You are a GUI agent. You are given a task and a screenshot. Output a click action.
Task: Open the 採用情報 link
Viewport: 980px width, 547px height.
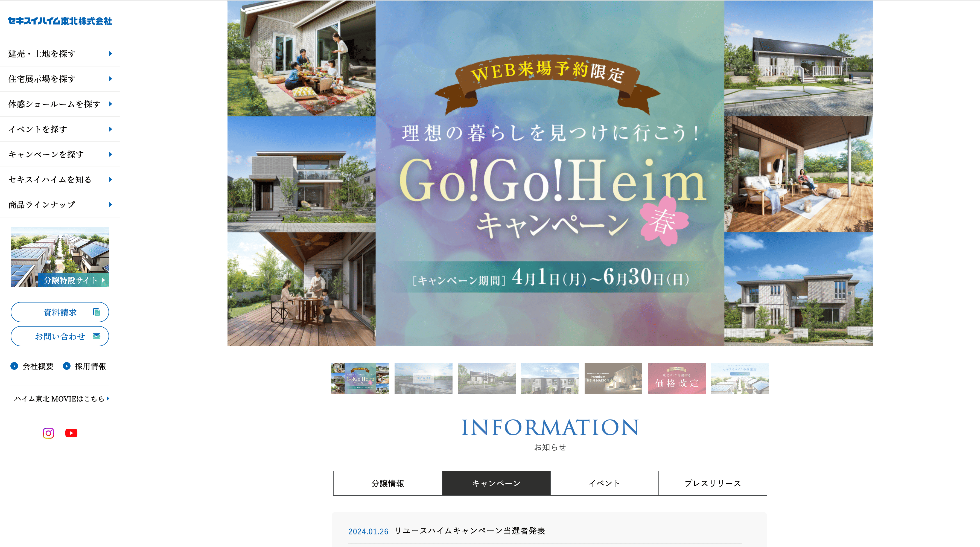[90, 366]
